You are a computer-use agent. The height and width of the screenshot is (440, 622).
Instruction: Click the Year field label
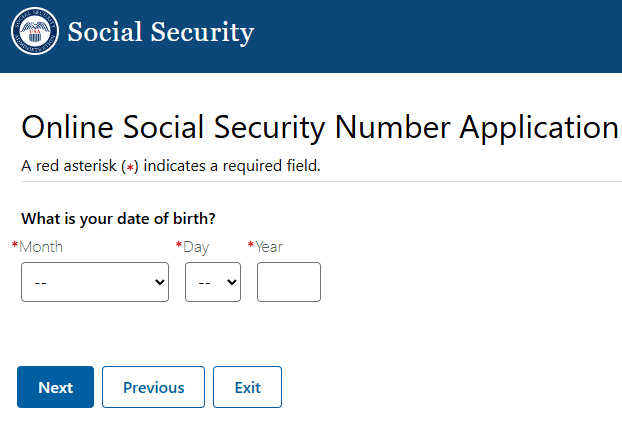point(270,246)
